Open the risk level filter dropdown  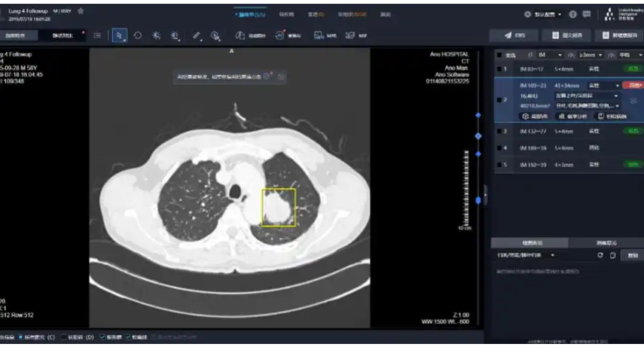coord(630,55)
